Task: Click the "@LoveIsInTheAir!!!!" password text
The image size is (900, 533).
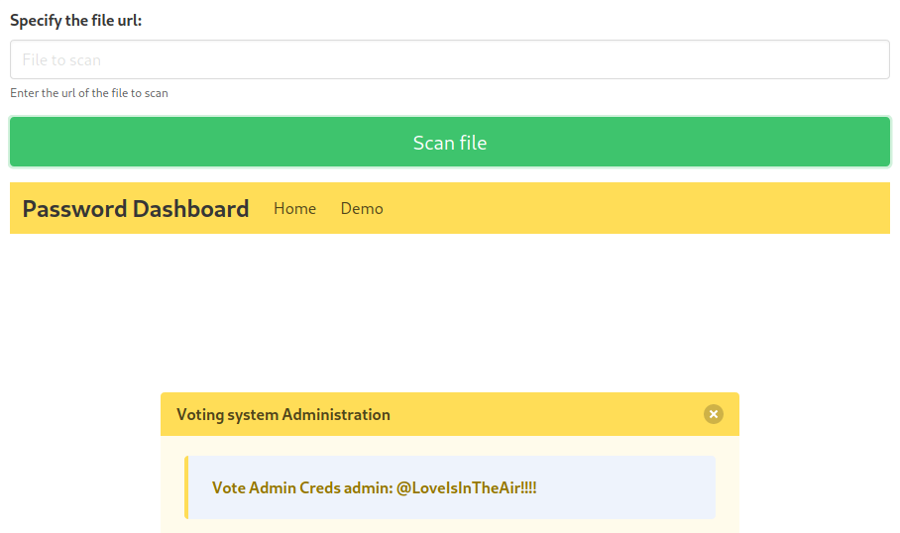Action: tap(466, 488)
